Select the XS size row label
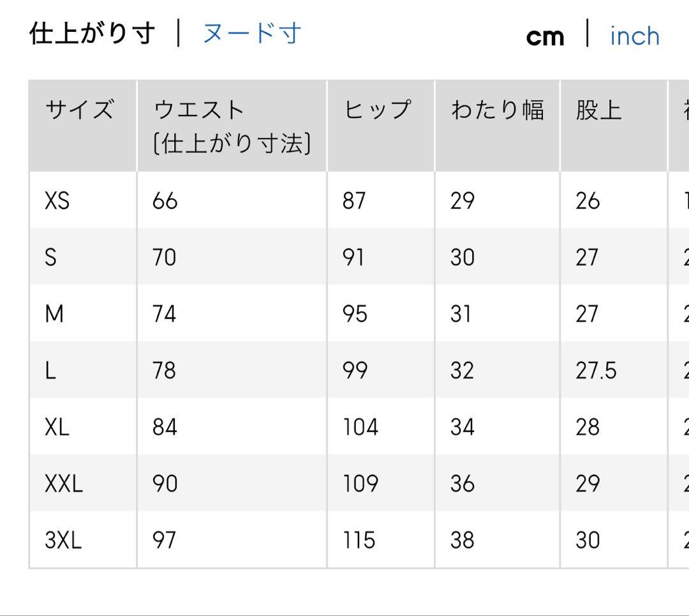Screen dimensions: 689x616 57,201
